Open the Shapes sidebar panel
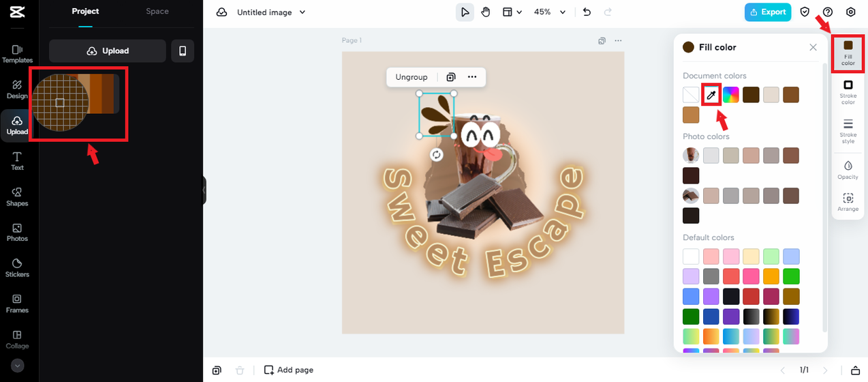868x382 pixels. coord(17,196)
